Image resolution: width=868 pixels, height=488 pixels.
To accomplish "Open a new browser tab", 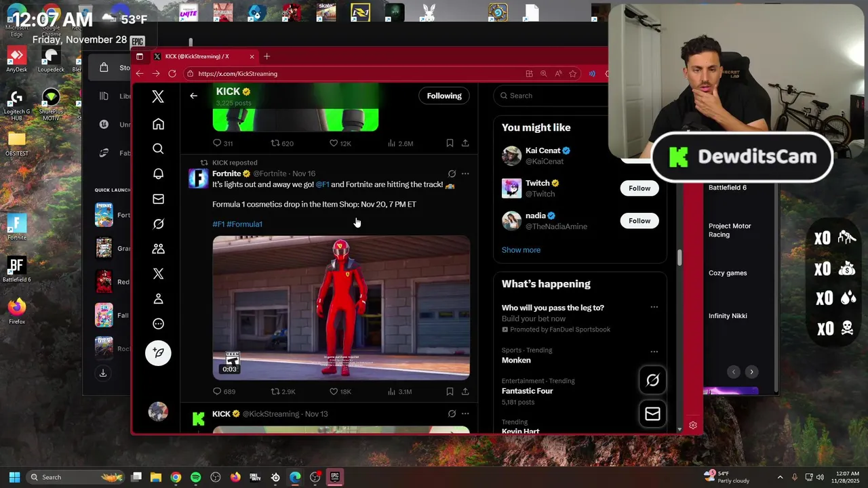I will click(267, 56).
